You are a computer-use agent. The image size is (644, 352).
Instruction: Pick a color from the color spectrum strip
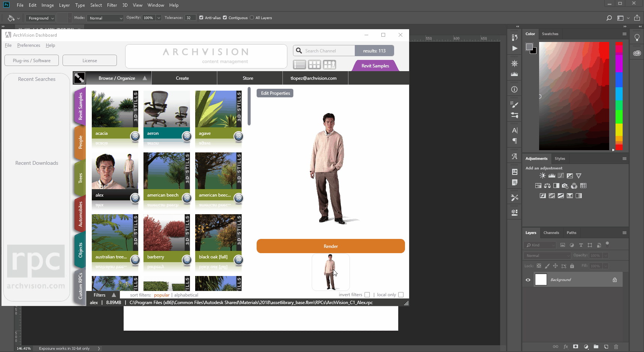point(619,95)
